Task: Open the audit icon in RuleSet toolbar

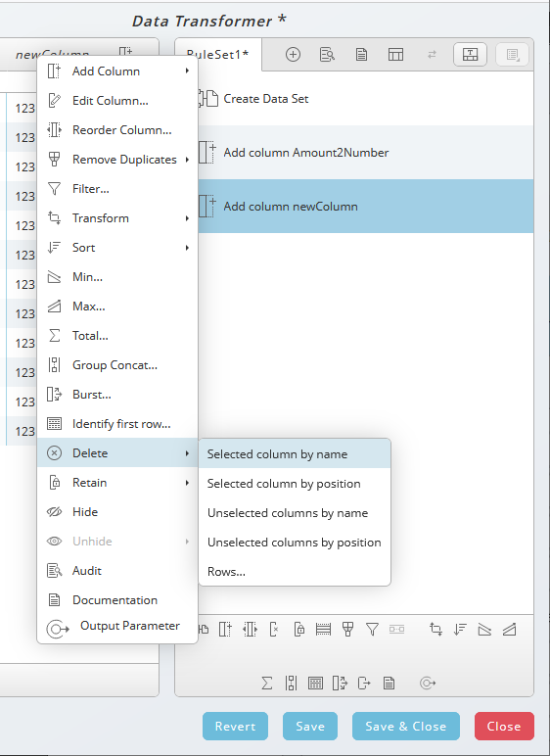Action: click(x=327, y=55)
